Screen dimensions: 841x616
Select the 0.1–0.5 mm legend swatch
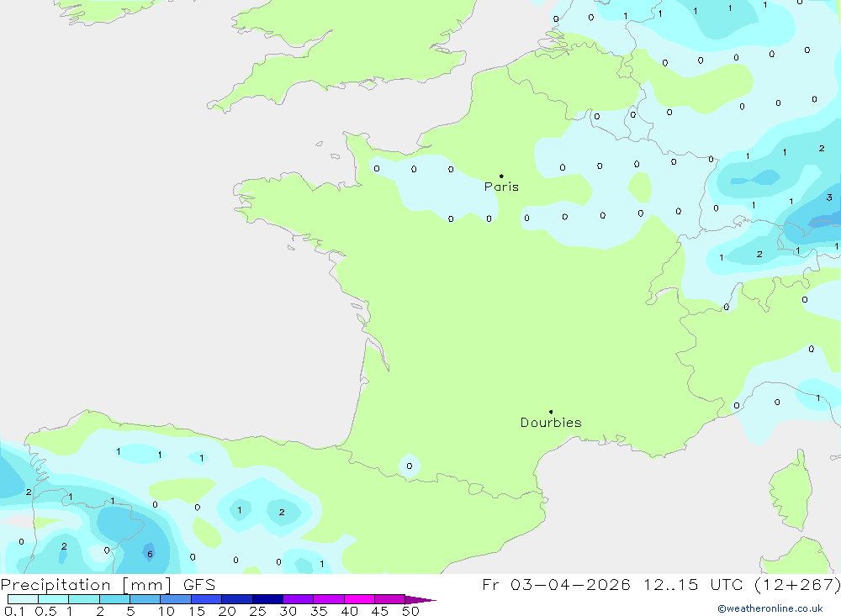coord(23,600)
